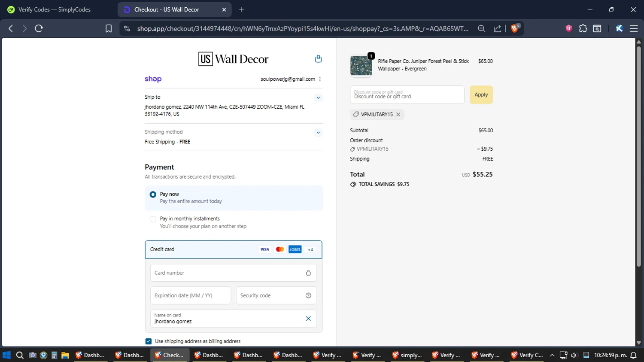Open account options menu next to email
Screen dimensions: 644x362
pos(320,79)
